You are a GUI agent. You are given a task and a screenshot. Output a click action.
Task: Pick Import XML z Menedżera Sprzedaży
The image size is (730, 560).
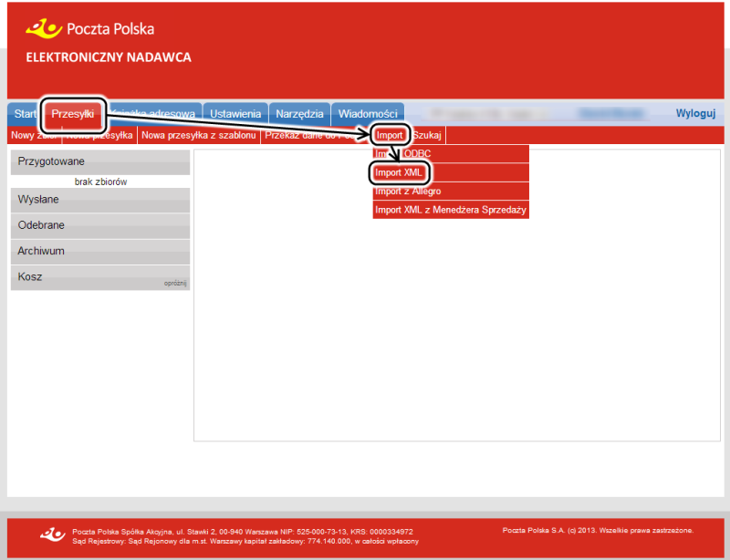(x=450, y=210)
